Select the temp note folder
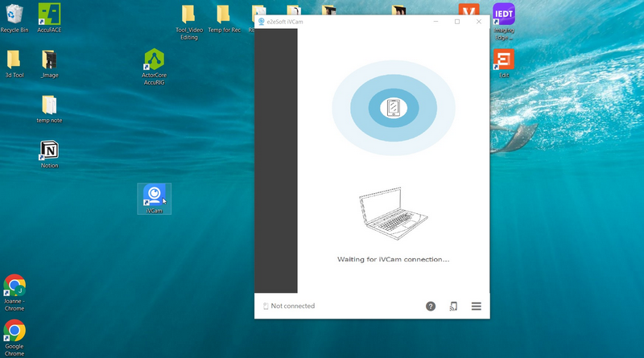This screenshot has height=358, width=644. pyautogui.click(x=49, y=109)
